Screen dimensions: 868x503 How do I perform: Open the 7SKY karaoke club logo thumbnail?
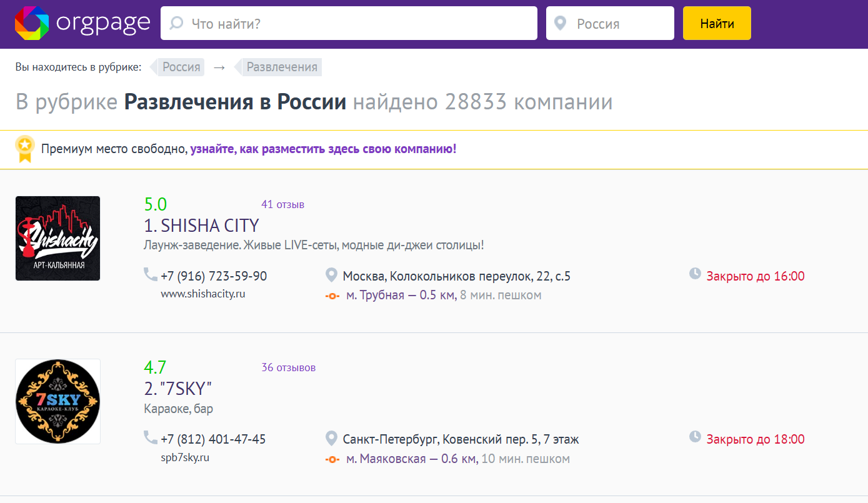[57, 401]
